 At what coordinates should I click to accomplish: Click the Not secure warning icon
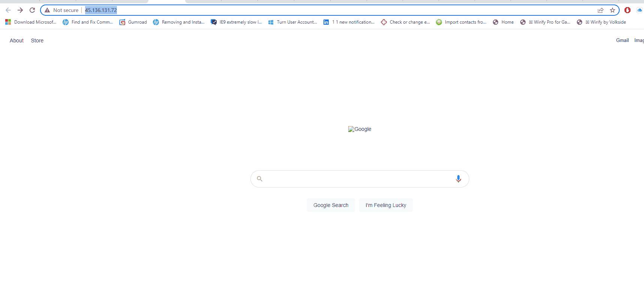pos(48,10)
